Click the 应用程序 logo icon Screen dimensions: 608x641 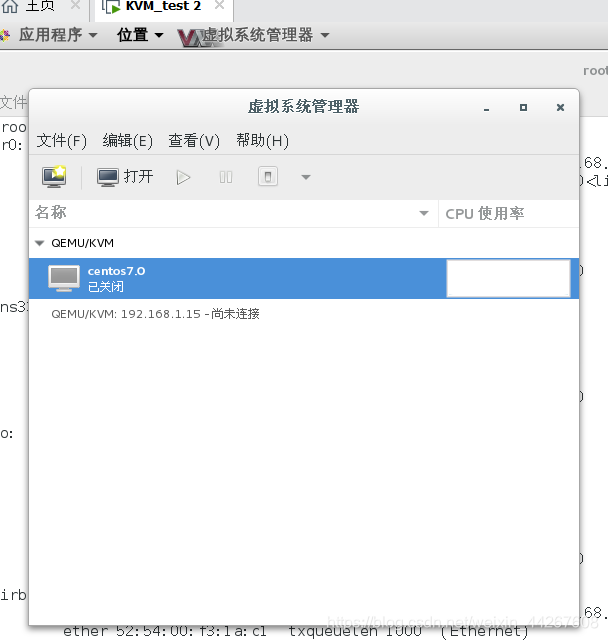(5, 35)
